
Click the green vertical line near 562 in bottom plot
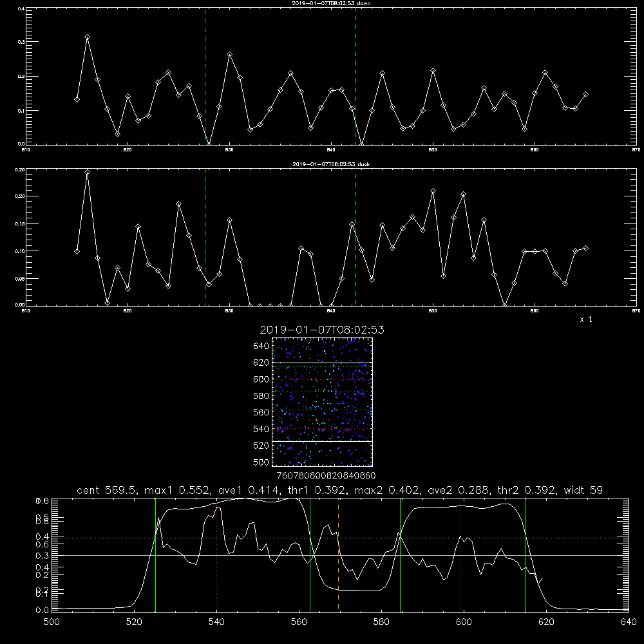(310, 554)
